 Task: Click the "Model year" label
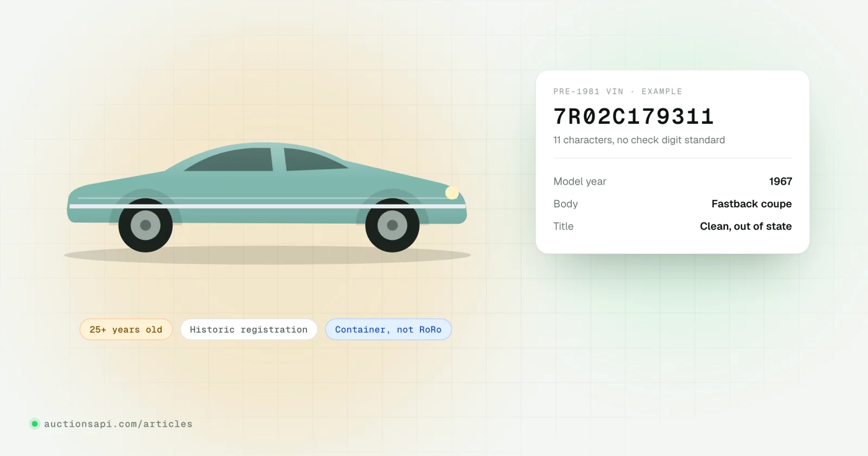tap(580, 181)
